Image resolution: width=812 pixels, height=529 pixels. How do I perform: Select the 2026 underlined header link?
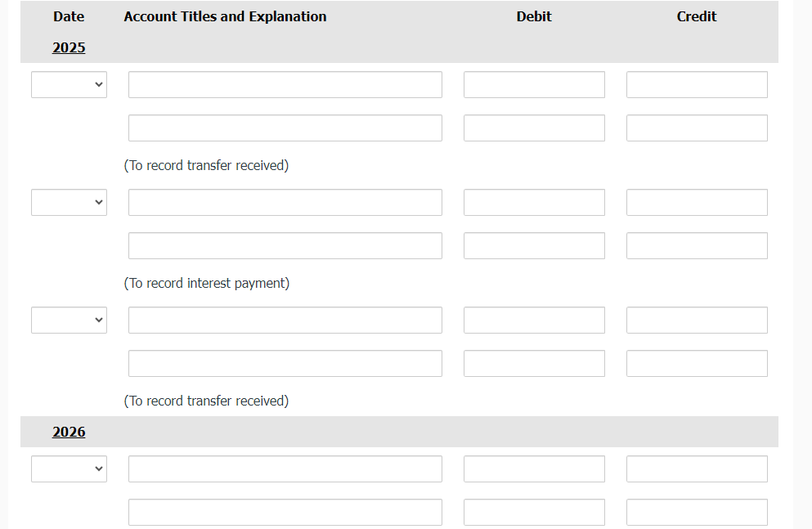coord(69,432)
